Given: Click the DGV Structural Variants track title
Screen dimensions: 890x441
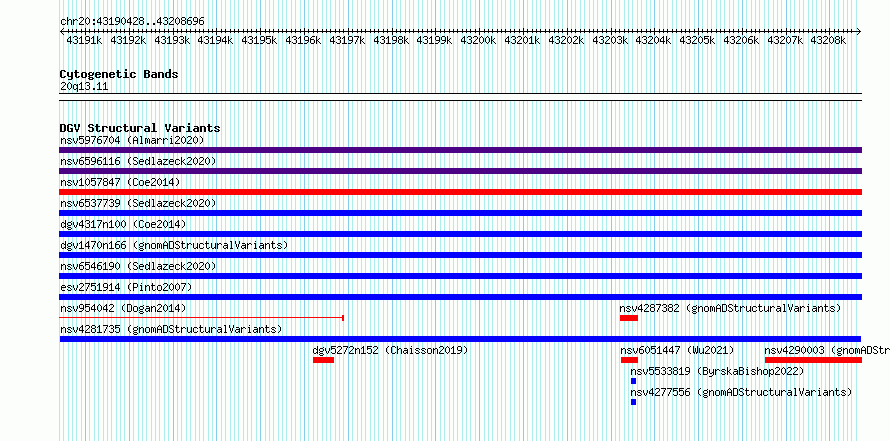Looking at the screenshot, I should 140,128.
